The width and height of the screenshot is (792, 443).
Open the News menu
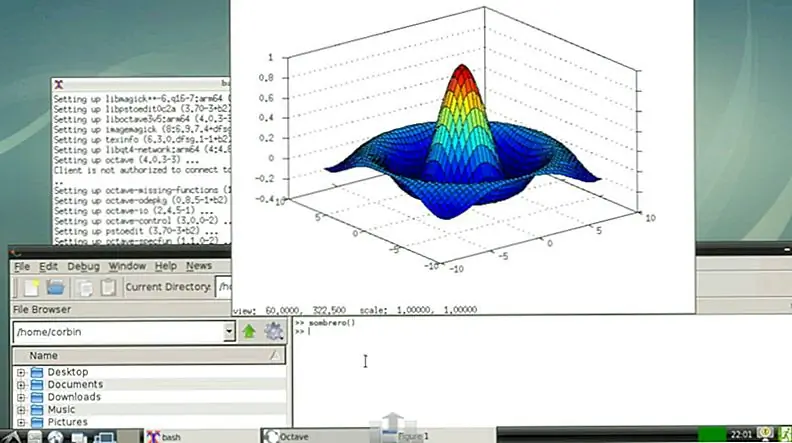point(199,266)
